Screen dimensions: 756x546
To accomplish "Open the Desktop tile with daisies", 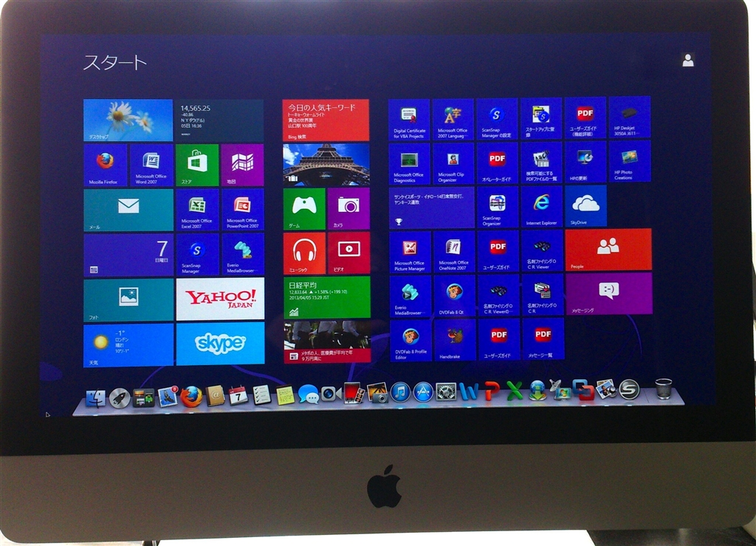I will pyautogui.click(x=128, y=120).
